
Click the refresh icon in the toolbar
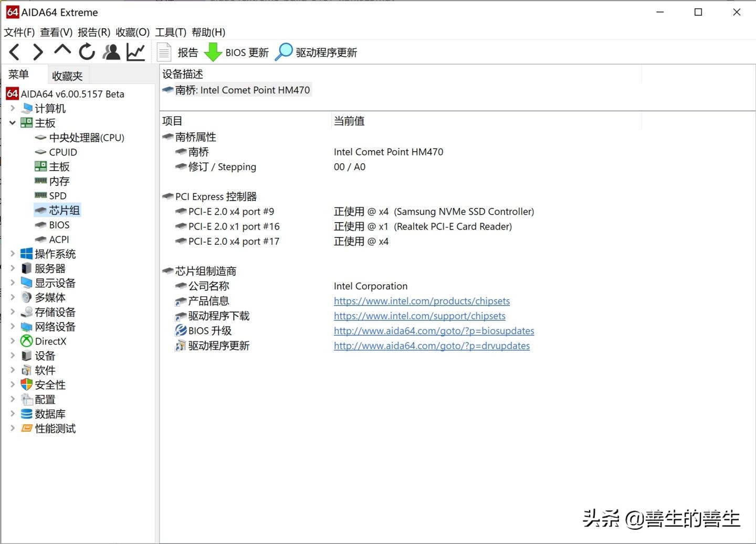(86, 51)
